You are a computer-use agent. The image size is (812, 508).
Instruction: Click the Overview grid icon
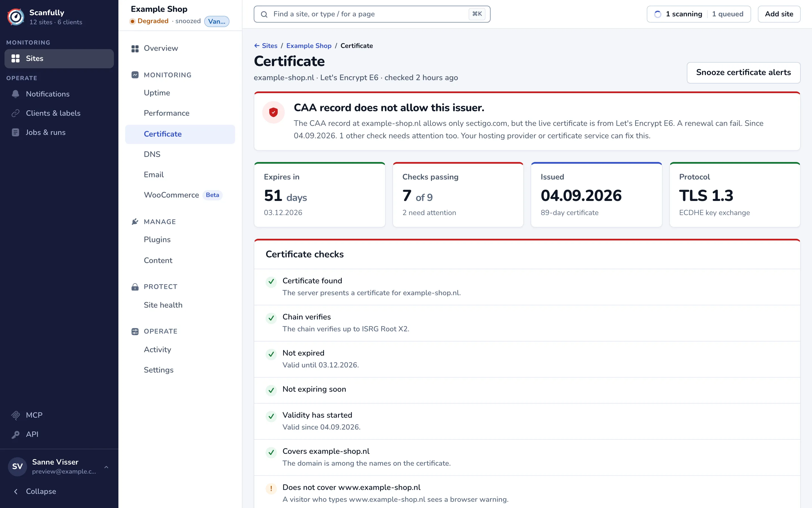[135, 49]
